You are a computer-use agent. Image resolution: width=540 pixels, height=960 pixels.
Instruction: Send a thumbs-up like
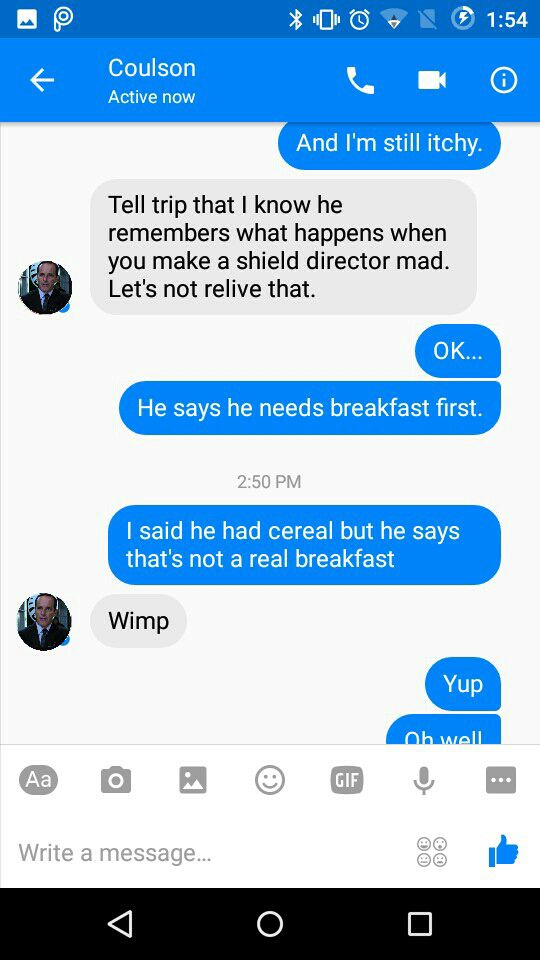pos(503,851)
